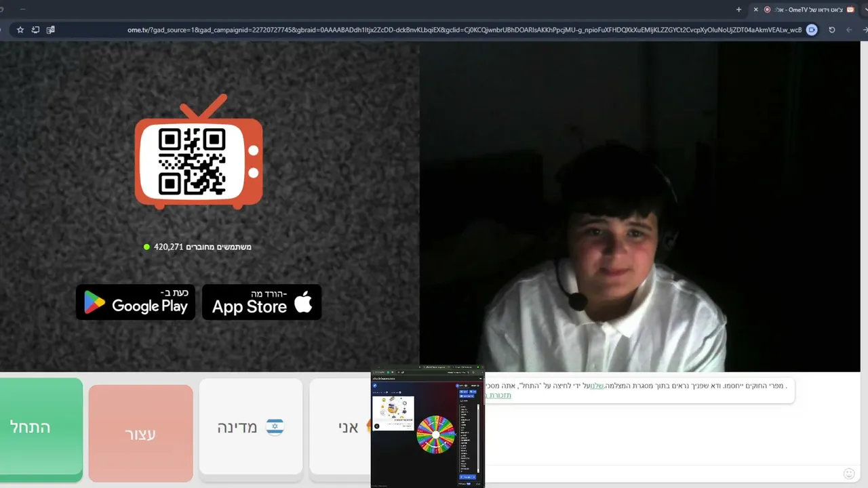This screenshot has height=488, width=868.
Task: Click the 420,271 connected users counter
Action: (x=197, y=247)
